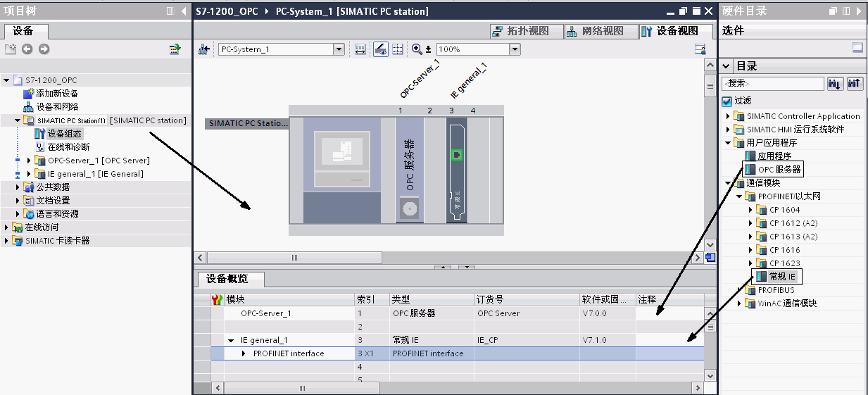Click the 类型 column header
This screenshot has width=868, height=395.
(432, 300)
